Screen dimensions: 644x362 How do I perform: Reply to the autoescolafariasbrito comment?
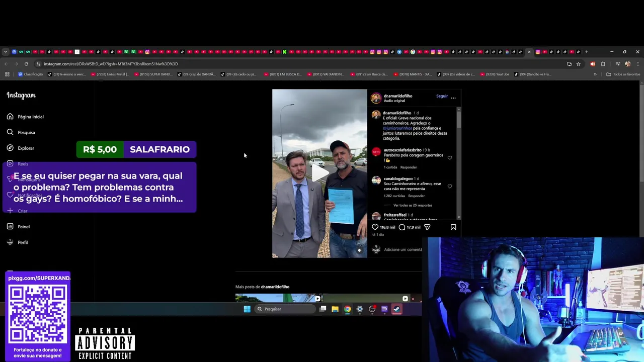click(x=409, y=167)
